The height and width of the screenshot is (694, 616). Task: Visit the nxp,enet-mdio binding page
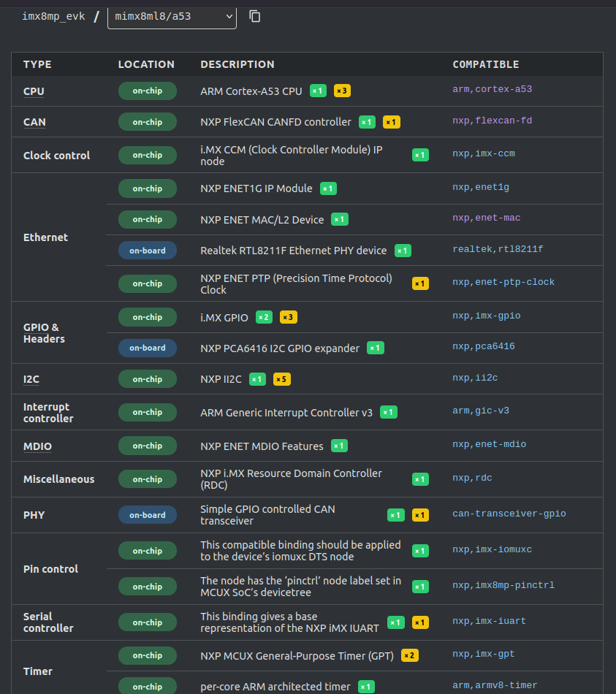tap(490, 444)
